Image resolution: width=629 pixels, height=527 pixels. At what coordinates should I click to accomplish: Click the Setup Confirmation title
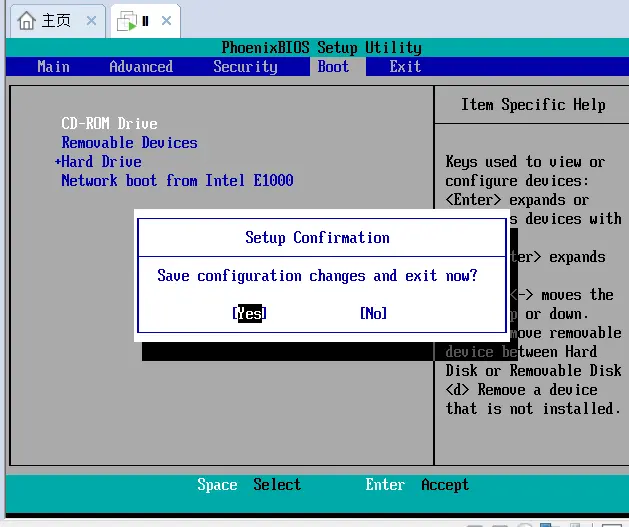pos(317,237)
